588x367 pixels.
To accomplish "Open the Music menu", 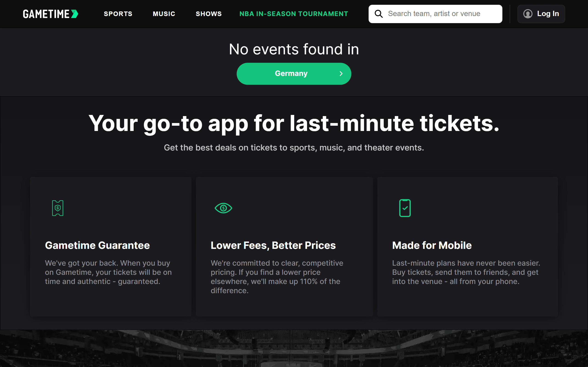I will point(164,14).
